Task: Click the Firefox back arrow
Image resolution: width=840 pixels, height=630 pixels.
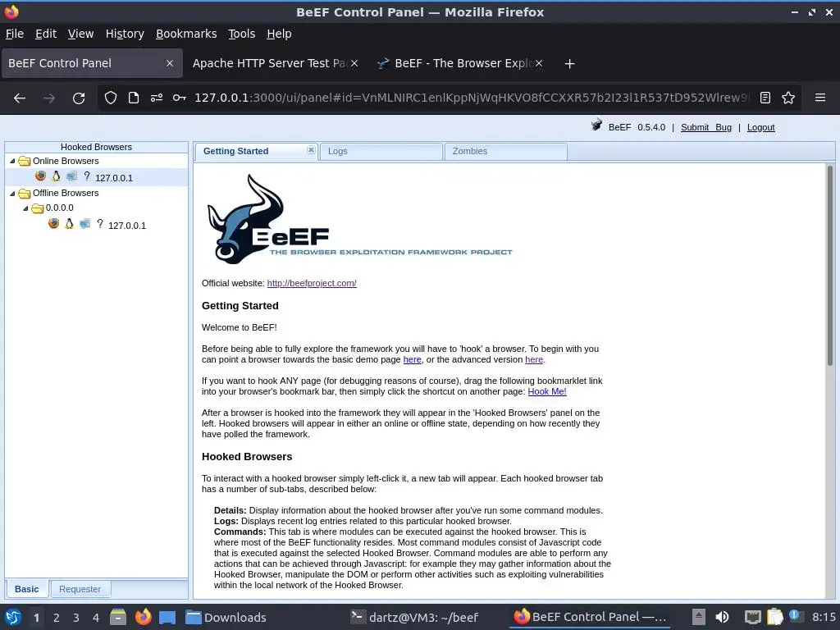Action: 20,98
